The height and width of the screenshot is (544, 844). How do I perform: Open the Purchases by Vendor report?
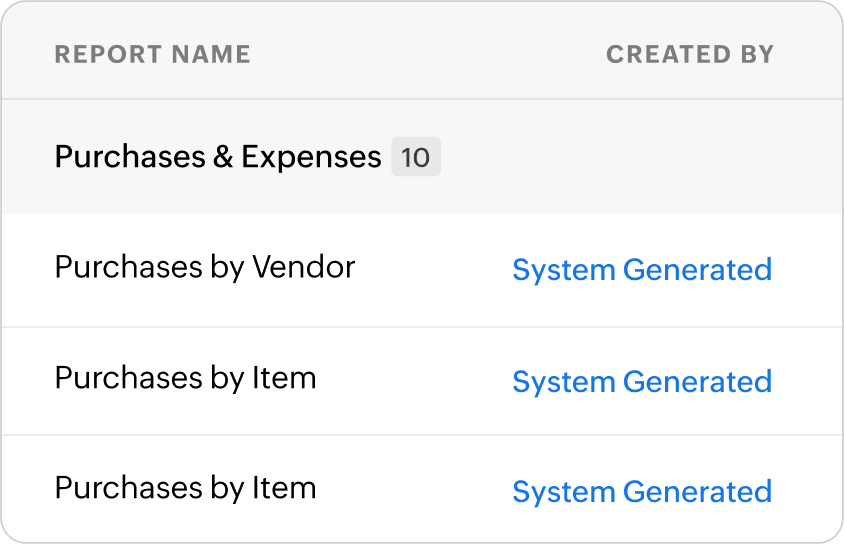pos(204,268)
